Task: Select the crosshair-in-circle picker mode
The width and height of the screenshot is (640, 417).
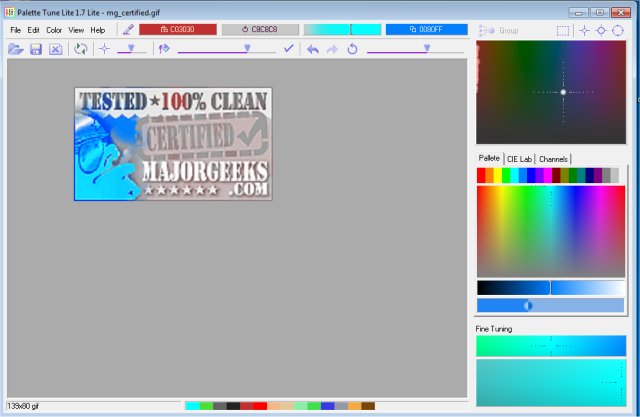Action: tap(601, 31)
